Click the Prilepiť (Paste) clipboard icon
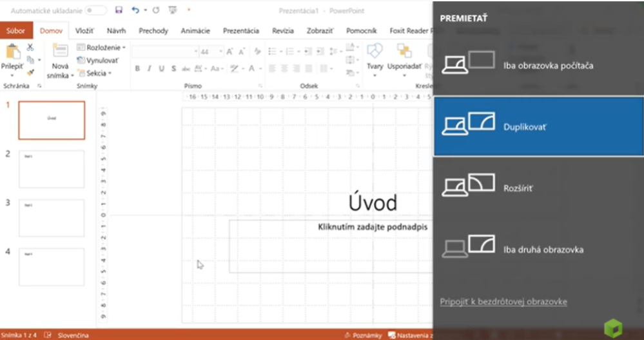 (x=13, y=53)
